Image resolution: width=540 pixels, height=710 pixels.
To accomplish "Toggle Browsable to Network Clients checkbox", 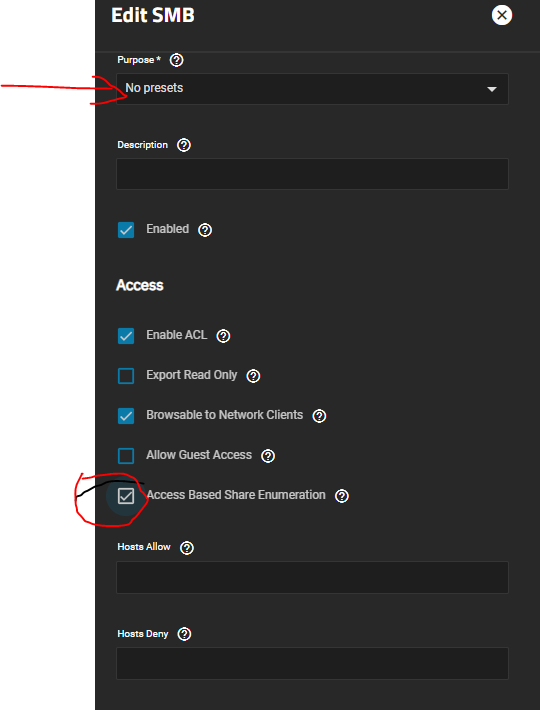I will coord(126,416).
